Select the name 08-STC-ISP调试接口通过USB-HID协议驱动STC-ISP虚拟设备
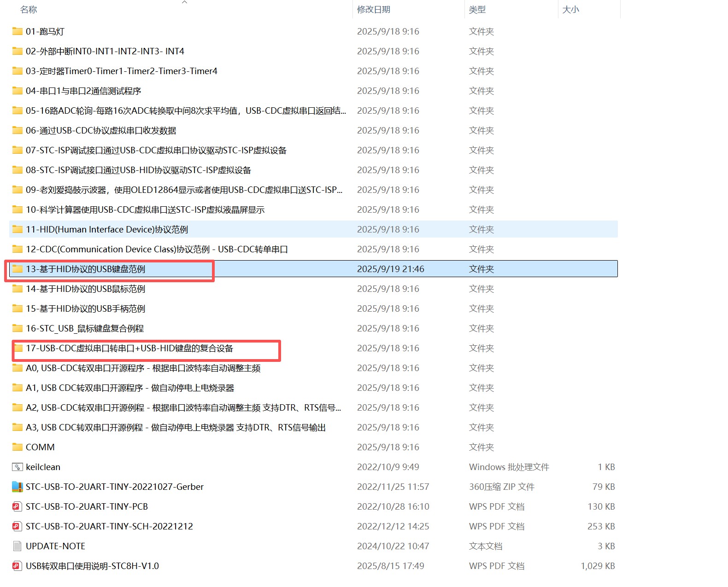 (138, 170)
